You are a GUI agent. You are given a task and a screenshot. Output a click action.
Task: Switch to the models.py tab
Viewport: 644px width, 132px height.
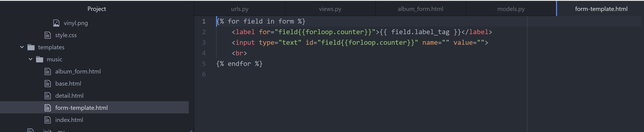click(511, 9)
